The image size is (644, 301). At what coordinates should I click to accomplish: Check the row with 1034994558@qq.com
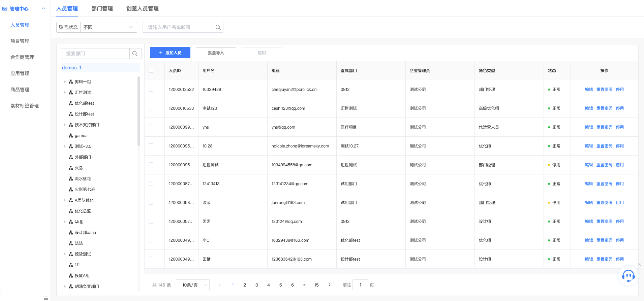point(151,165)
